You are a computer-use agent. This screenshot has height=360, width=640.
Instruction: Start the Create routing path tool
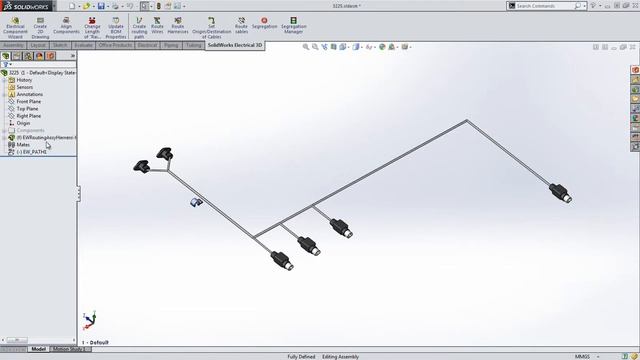click(139, 28)
